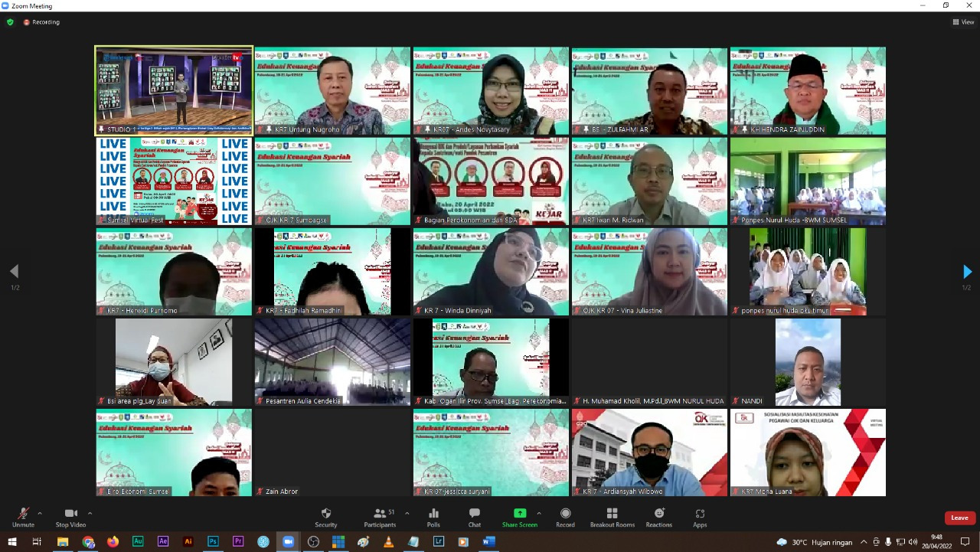
Task: Expand the Share Screen options arrow
Action: [x=538, y=513]
